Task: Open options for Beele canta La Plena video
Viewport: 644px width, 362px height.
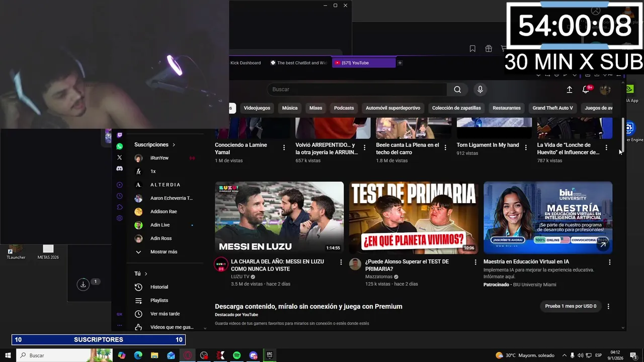Action: pyautogui.click(x=445, y=148)
